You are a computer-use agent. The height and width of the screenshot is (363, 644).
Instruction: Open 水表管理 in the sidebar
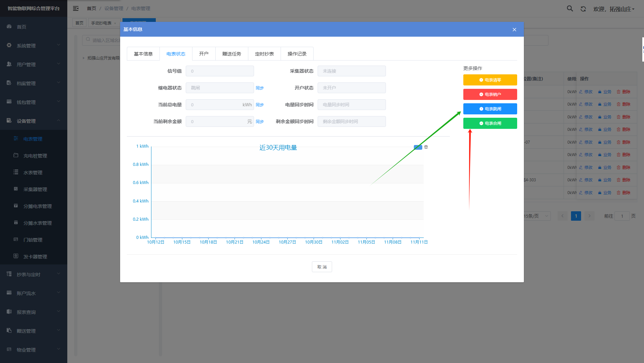click(33, 173)
